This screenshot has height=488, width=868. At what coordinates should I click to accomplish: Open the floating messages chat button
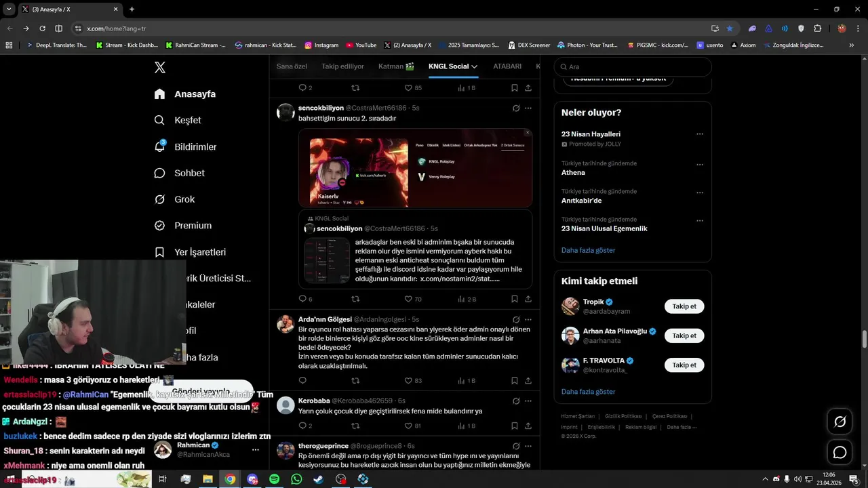840,452
